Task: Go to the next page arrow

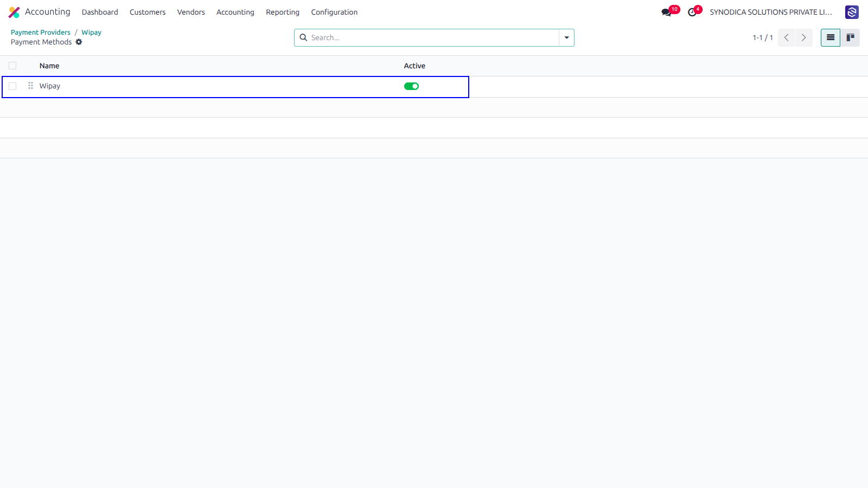Action: [x=804, y=37]
